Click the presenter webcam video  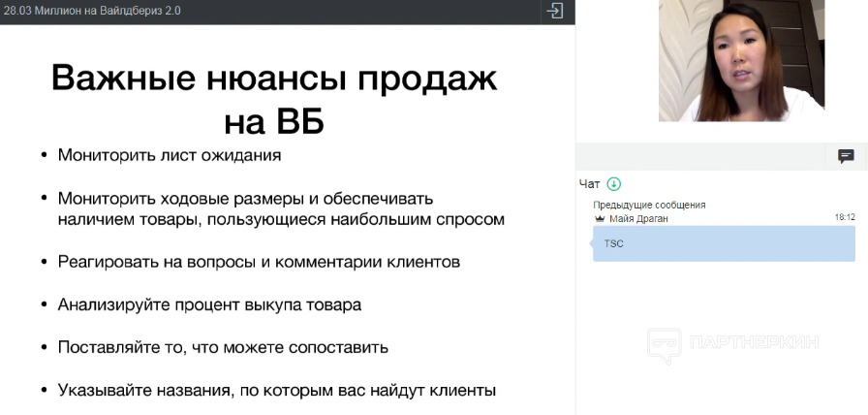[x=741, y=60]
